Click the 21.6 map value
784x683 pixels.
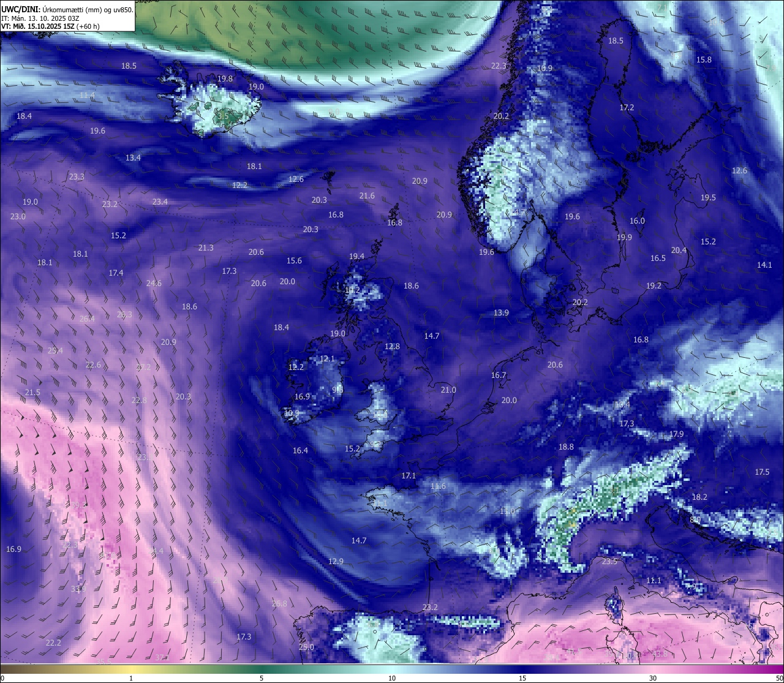pyautogui.click(x=367, y=196)
